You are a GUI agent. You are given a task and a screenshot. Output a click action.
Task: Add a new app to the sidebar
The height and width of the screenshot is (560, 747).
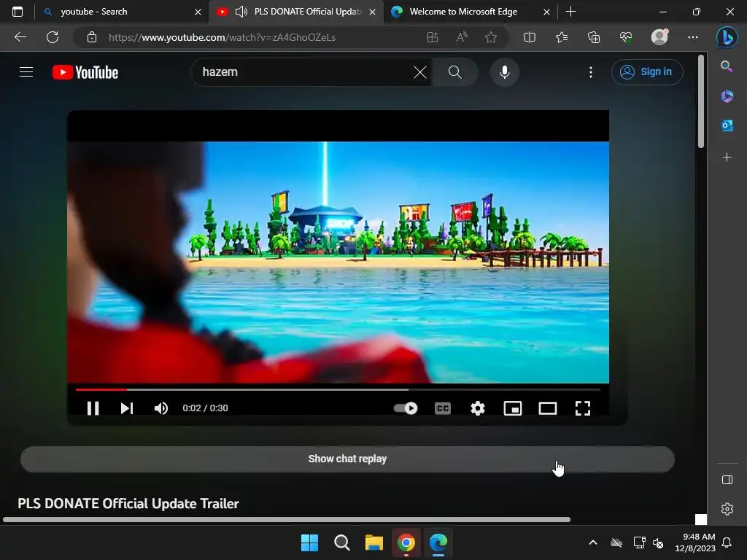click(727, 157)
